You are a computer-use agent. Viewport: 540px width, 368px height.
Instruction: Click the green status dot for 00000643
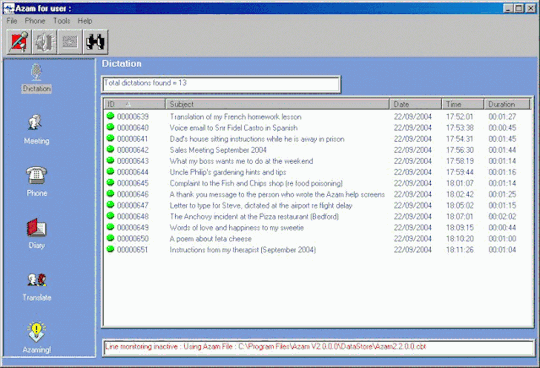pos(110,160)
